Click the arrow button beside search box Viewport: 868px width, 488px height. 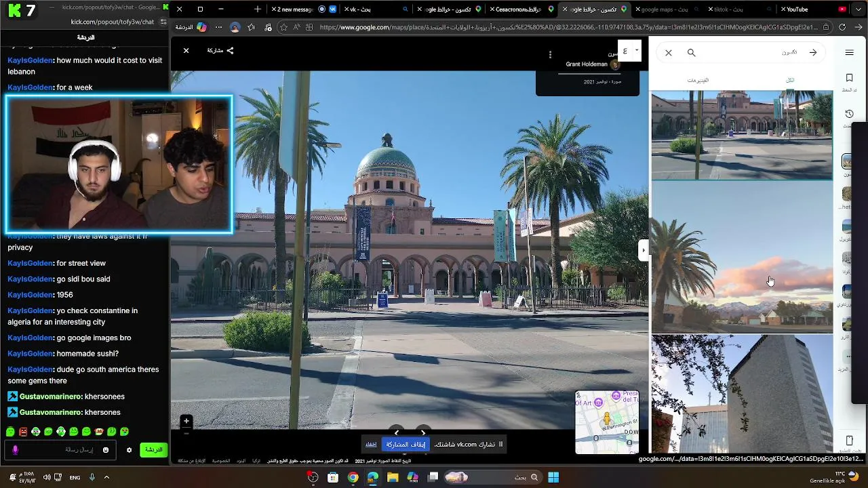pyautogui.click(x=813, y=53)
